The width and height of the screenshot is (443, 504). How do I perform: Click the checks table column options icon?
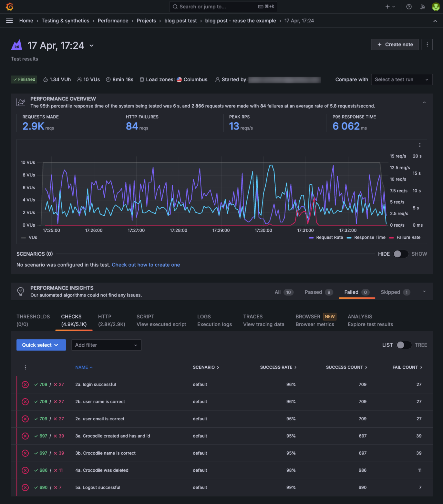click(25, 367)
